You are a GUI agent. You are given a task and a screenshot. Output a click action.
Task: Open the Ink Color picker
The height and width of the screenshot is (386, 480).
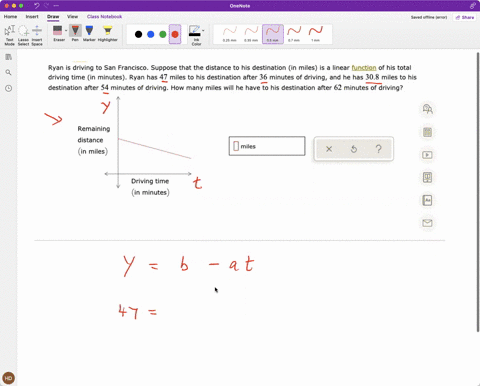[x=195, y=35]
